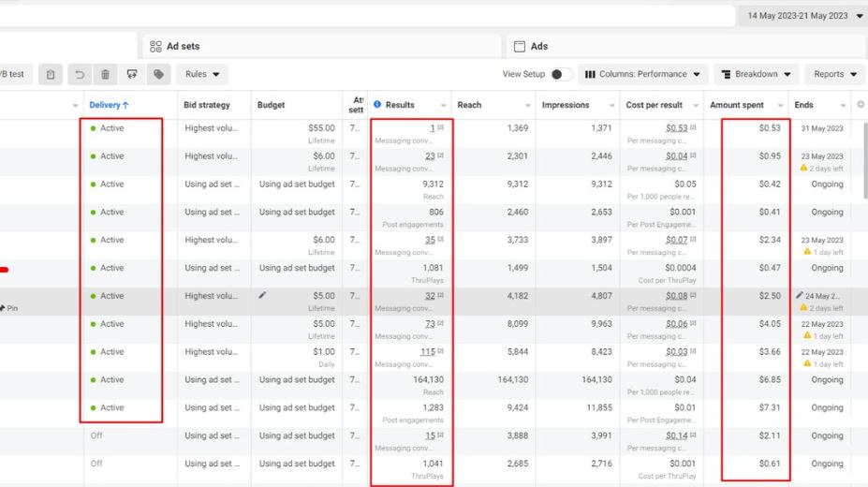Open the Breakdown dropdown

pyautogui.click(x=756, y=74)
